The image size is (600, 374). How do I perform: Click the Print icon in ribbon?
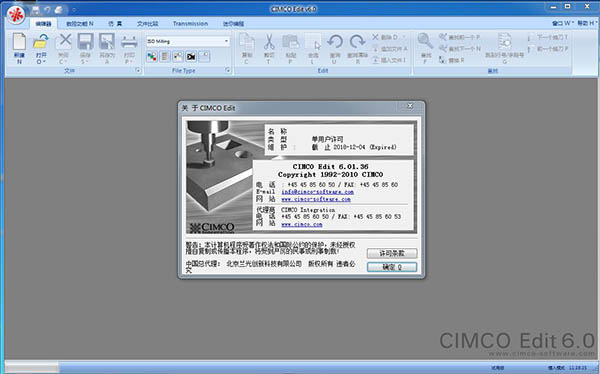click(x=129, y=42)
